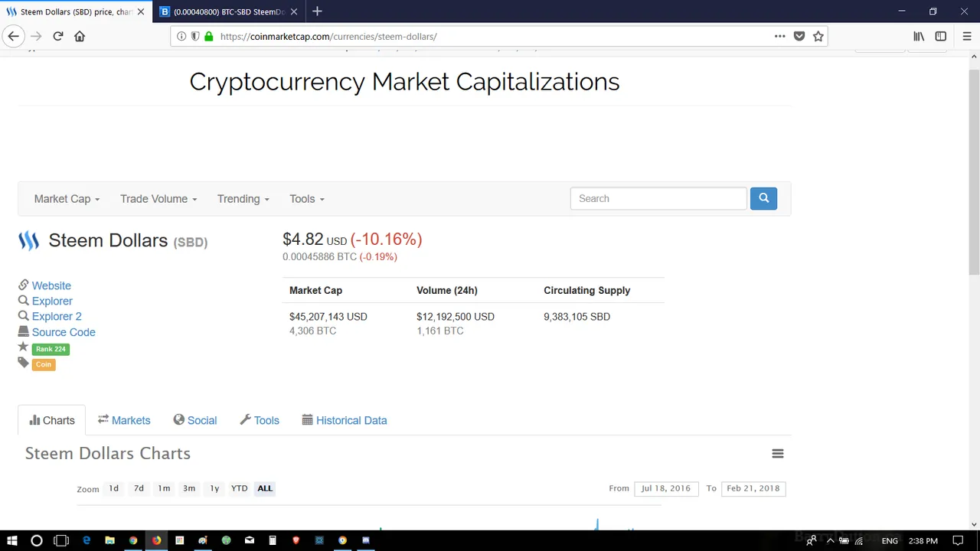The height and width of the screenshot is (551, 980).
Task: View the green padlock connection details
Action: coord(208,36)
